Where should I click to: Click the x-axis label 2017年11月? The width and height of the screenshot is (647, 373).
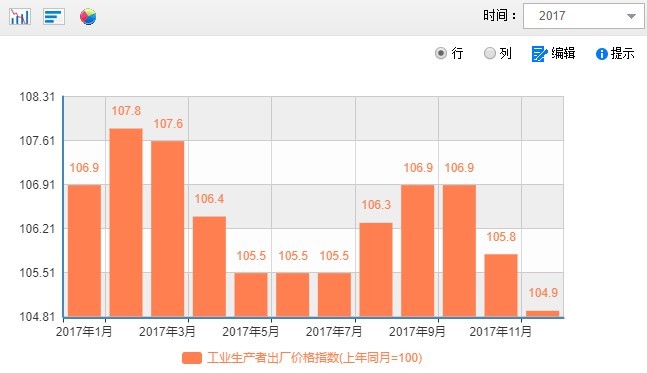pos(501,331)
